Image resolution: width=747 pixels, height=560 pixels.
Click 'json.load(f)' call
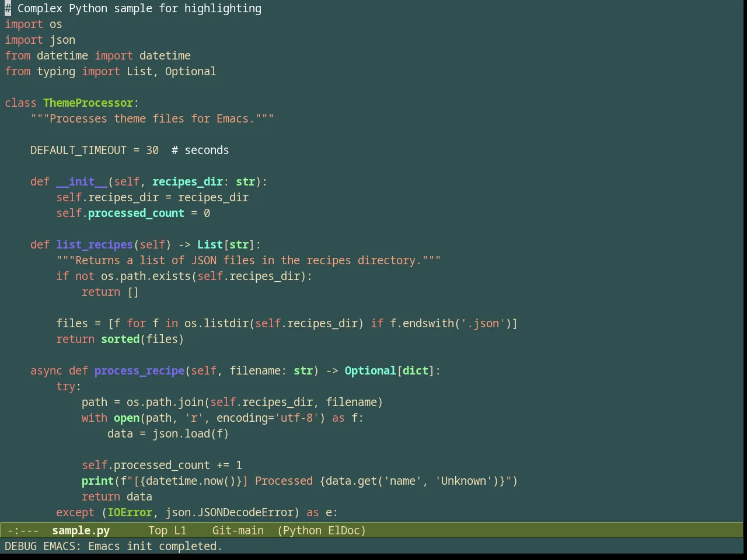coord(191,433)
